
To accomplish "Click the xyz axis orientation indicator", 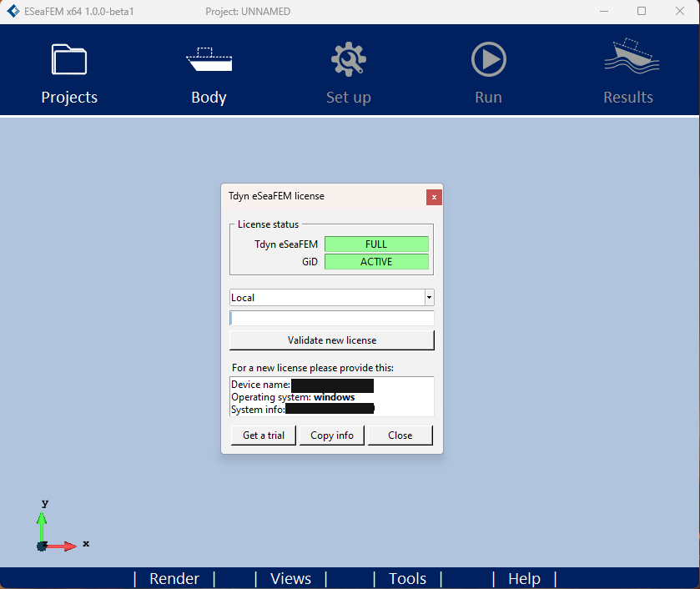I will 63,526.
